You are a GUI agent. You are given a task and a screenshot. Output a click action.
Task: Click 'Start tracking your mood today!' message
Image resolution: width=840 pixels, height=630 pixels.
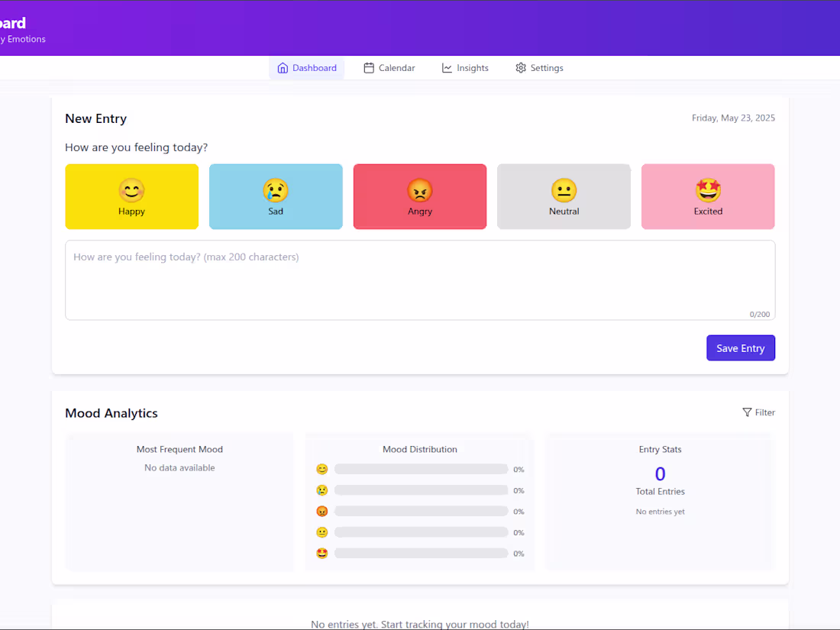point(455,624)
